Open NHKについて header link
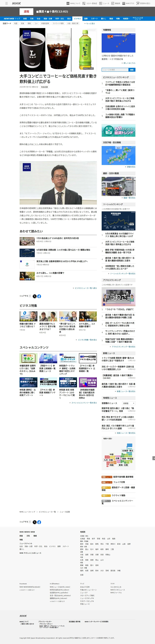This screenshot has height=644, width=155. click(x=73, y=4)
